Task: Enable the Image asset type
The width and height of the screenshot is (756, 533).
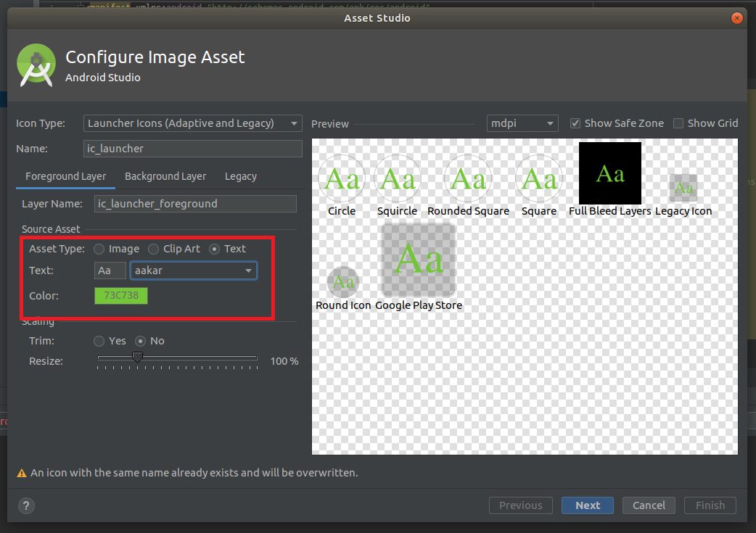Action: [99, 248]
